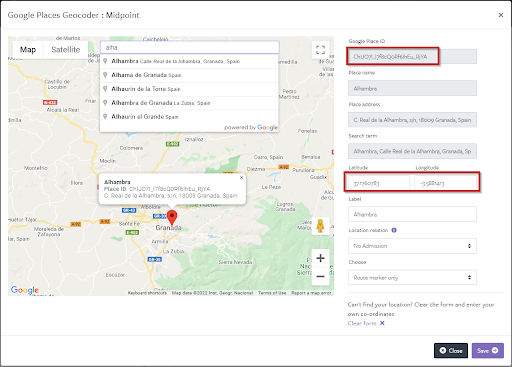This screenshot has width=512, height=367.
Task: Open the Location relation dropdown
Action: pyautogui.click(x=412, y=246)
